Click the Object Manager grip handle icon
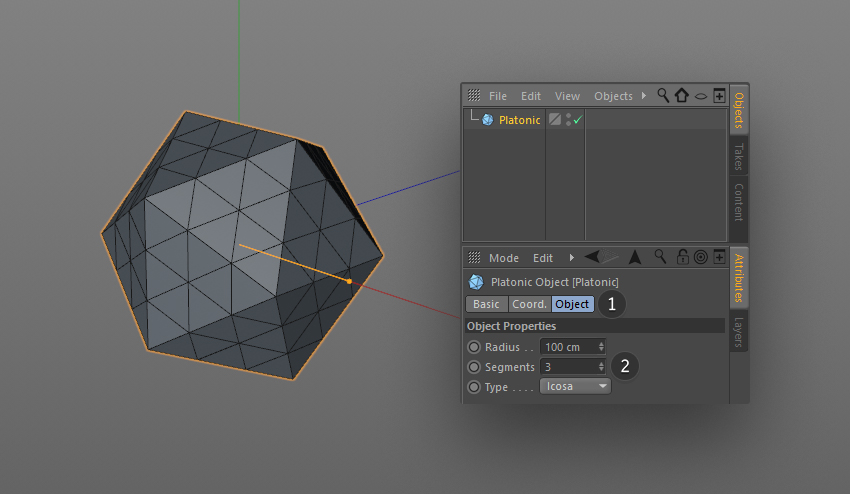Screen dimensions: 850x494 click(474, 95)
